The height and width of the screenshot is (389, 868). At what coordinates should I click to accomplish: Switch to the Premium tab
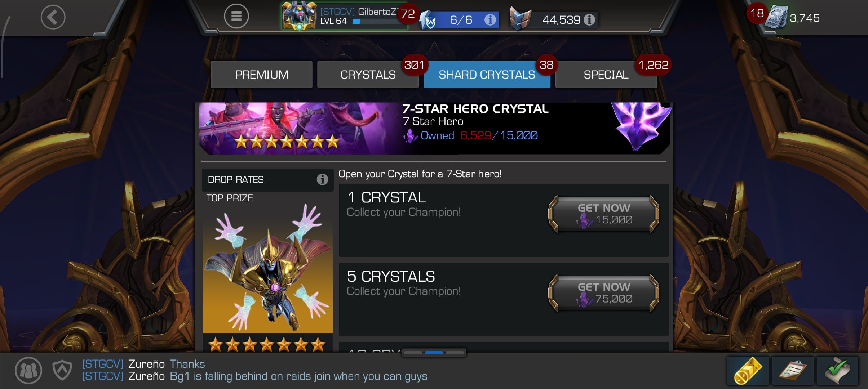pyautogui.click(x=262, y=75)
